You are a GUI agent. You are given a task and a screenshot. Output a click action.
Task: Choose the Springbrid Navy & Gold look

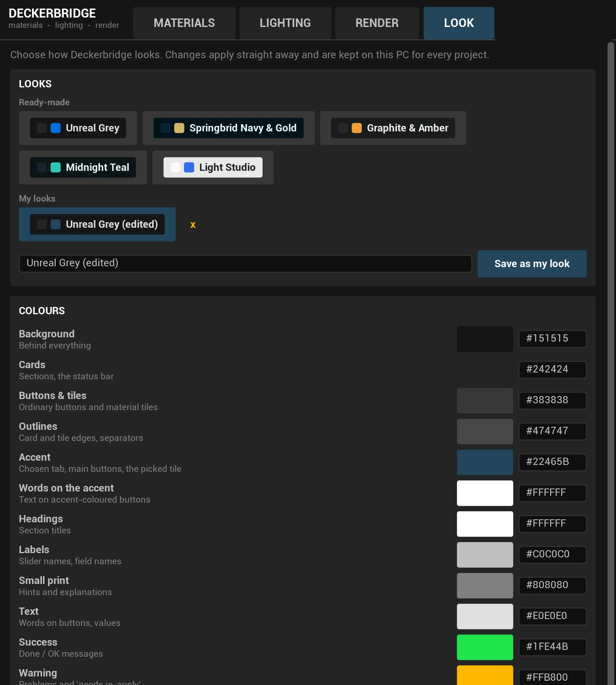(228, 128)
